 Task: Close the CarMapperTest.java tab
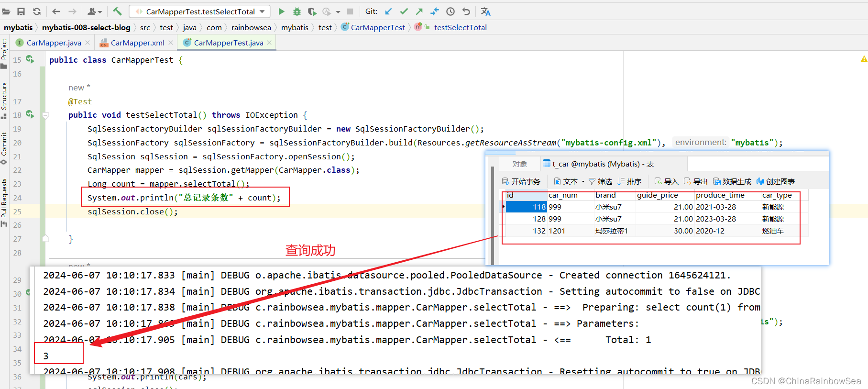coord(269,43)
